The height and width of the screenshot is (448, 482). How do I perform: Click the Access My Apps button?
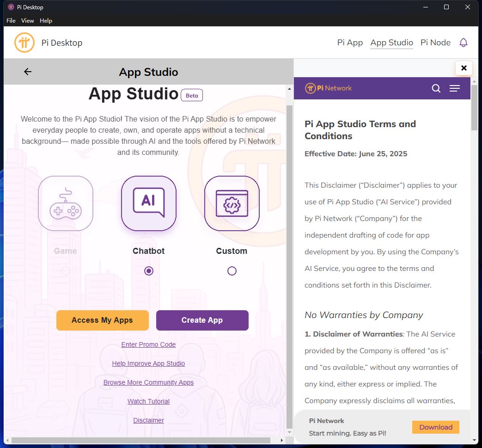pos(103,320)
